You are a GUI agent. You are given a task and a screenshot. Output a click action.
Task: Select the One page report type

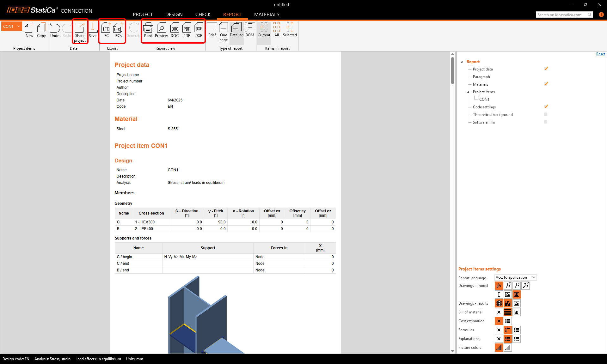pos(224,30)
